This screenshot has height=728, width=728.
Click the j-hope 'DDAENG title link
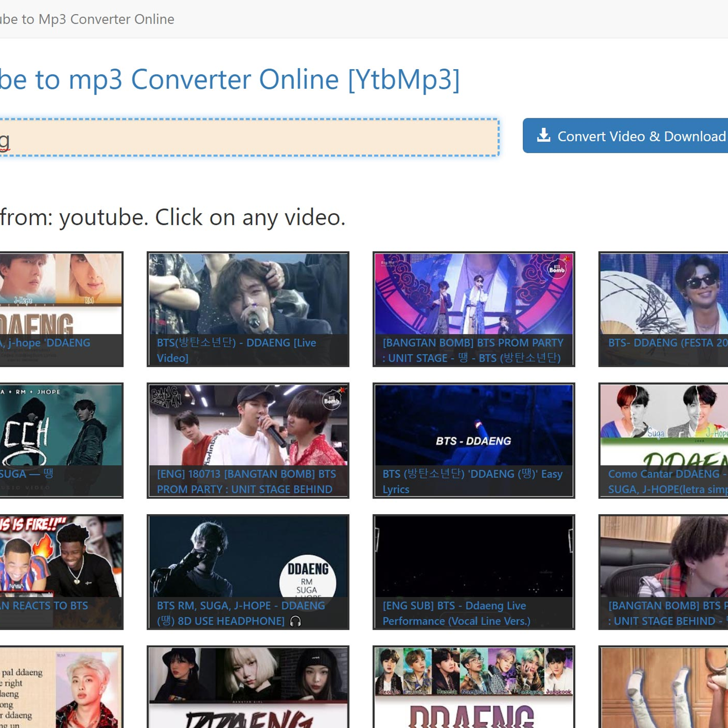tap(45, 343)
